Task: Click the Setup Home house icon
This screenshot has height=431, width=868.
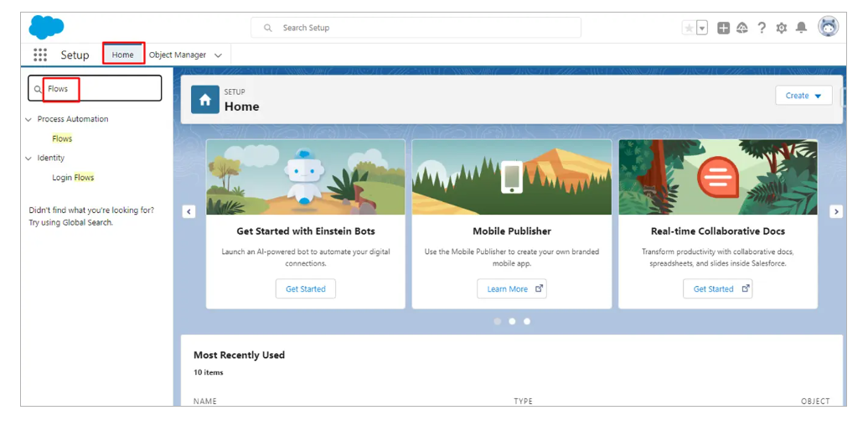Action: coord(204,100)
